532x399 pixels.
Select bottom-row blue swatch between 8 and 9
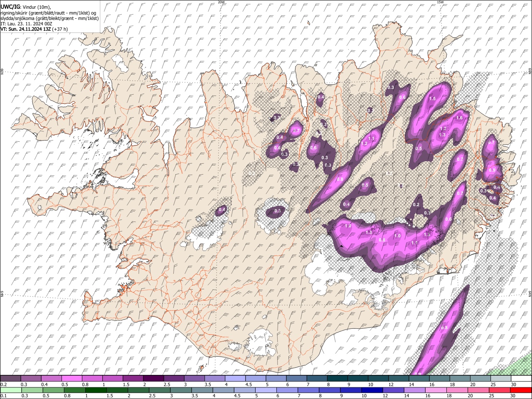point(330,390)
